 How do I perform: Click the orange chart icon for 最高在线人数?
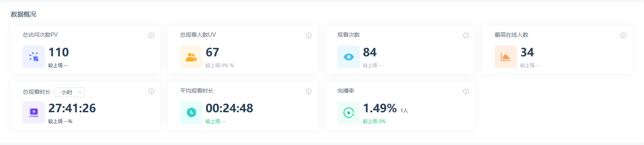[x=506, y=57]
